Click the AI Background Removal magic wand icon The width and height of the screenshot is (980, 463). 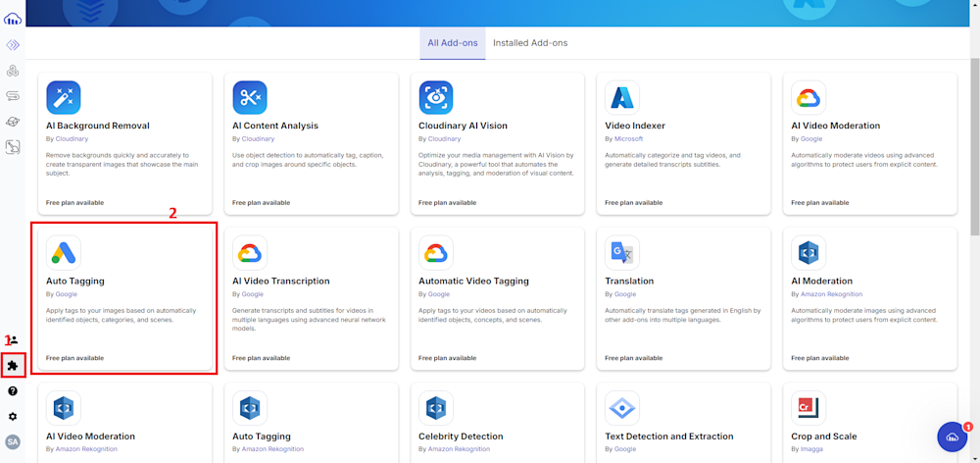point(63,98)
